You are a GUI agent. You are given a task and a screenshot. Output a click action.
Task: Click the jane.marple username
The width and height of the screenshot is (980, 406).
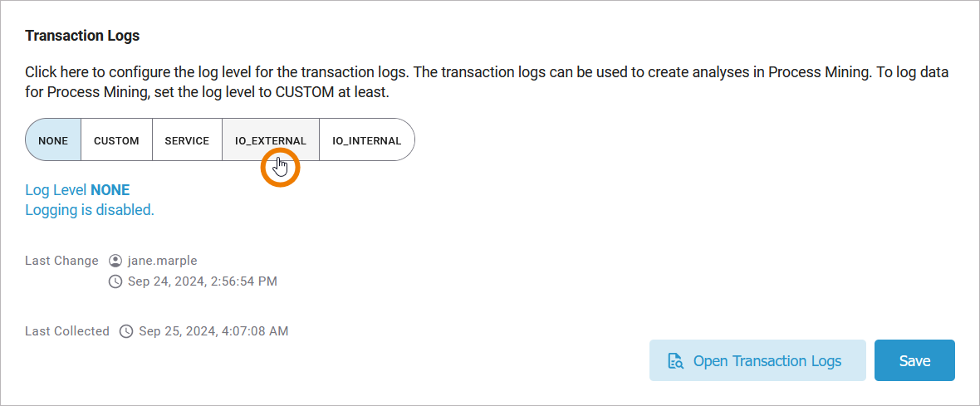162,261
